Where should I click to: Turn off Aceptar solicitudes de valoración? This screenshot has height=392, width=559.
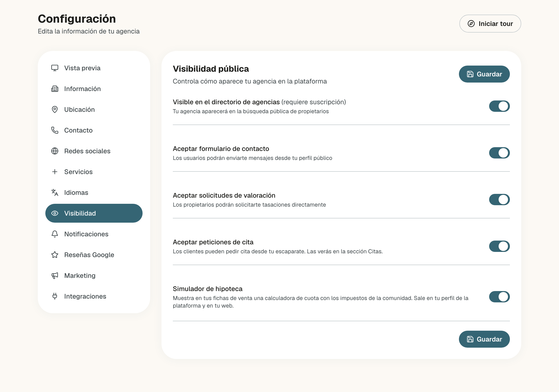point(499,200)
